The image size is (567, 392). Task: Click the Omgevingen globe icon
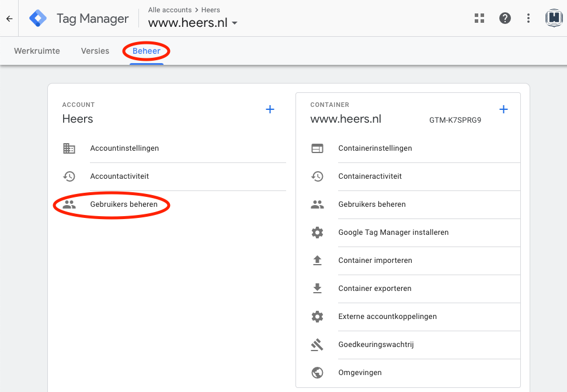(x=318, y=373)
